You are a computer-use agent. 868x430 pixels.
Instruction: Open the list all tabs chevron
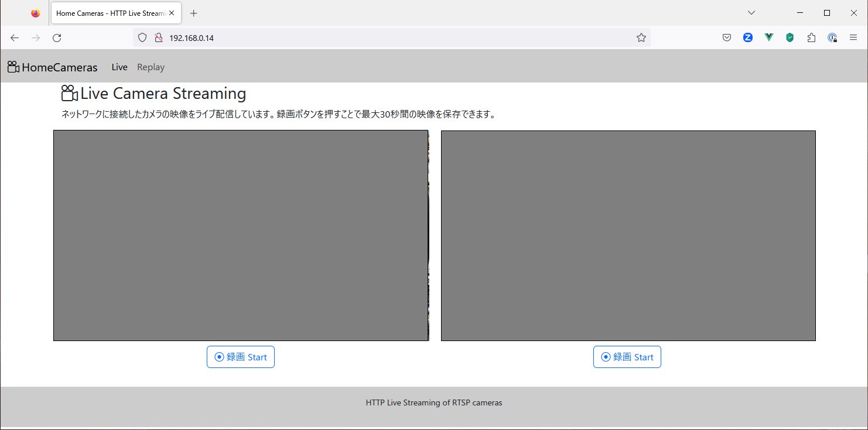pos(751,12)
